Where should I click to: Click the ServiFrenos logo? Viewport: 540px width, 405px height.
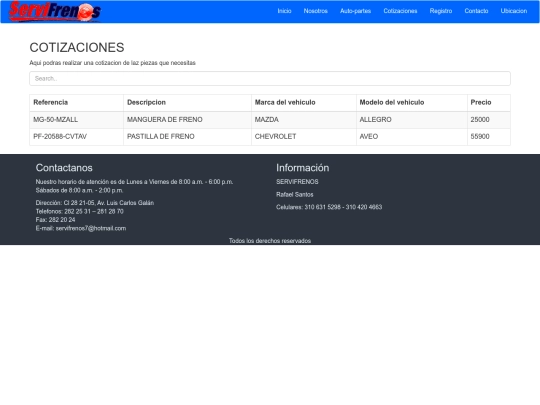[x=55, y=11]
